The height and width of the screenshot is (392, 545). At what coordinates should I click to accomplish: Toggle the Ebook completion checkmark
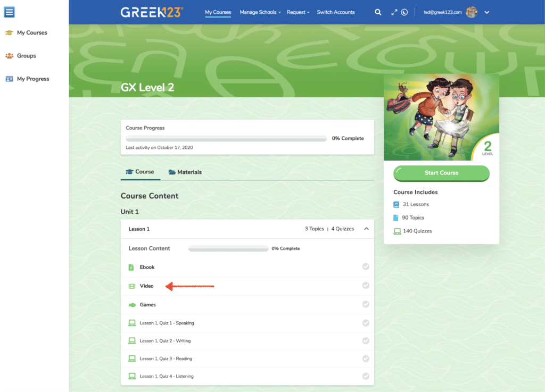pos(366,266)
